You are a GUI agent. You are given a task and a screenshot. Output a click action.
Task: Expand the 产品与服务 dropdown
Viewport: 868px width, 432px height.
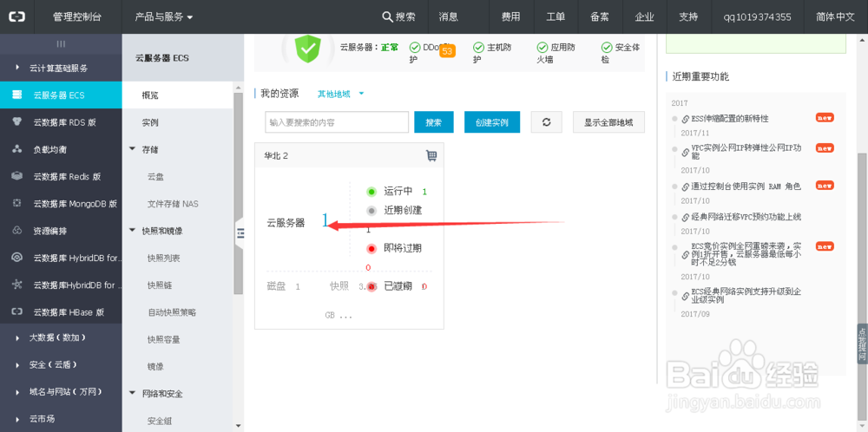(x=164, y=16)
